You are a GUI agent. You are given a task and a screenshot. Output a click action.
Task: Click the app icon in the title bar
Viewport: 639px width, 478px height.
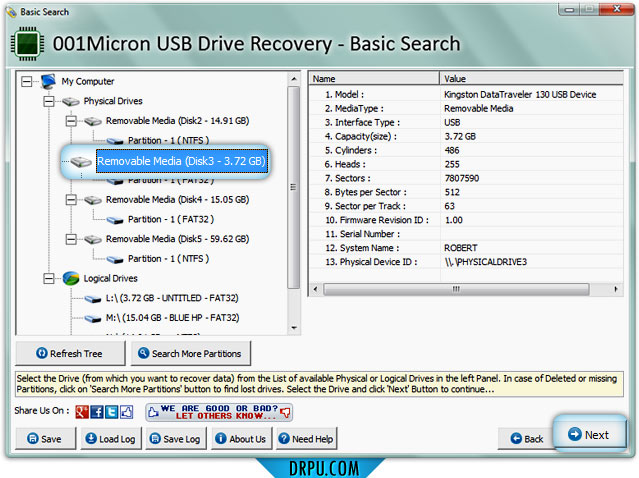(11, 12)
